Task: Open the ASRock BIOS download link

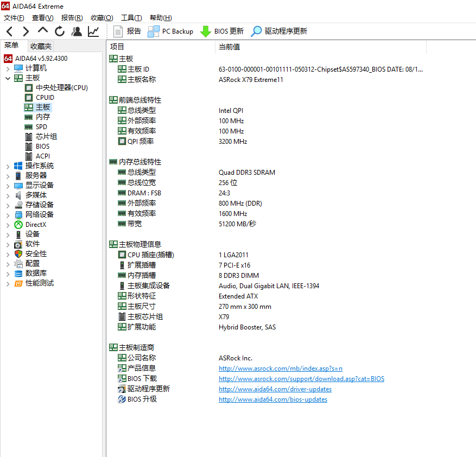Action: 301,379
